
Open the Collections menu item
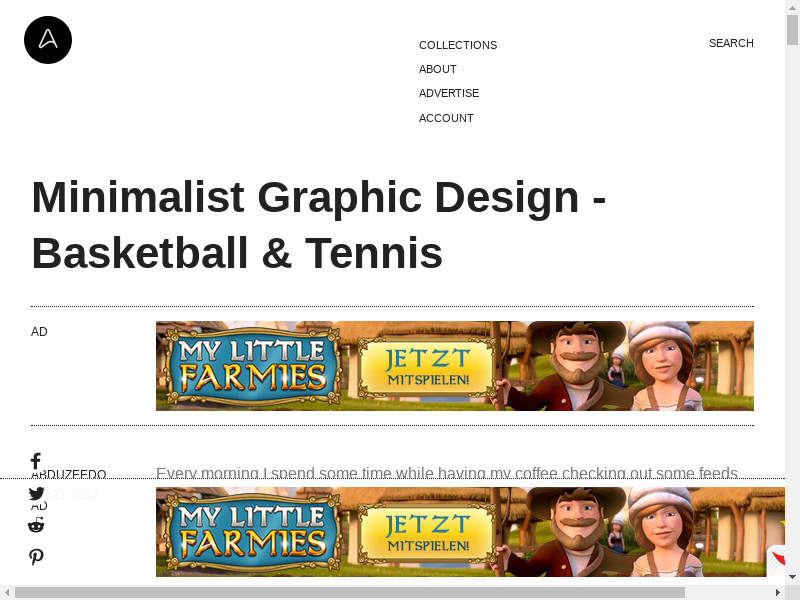(458, 45)
